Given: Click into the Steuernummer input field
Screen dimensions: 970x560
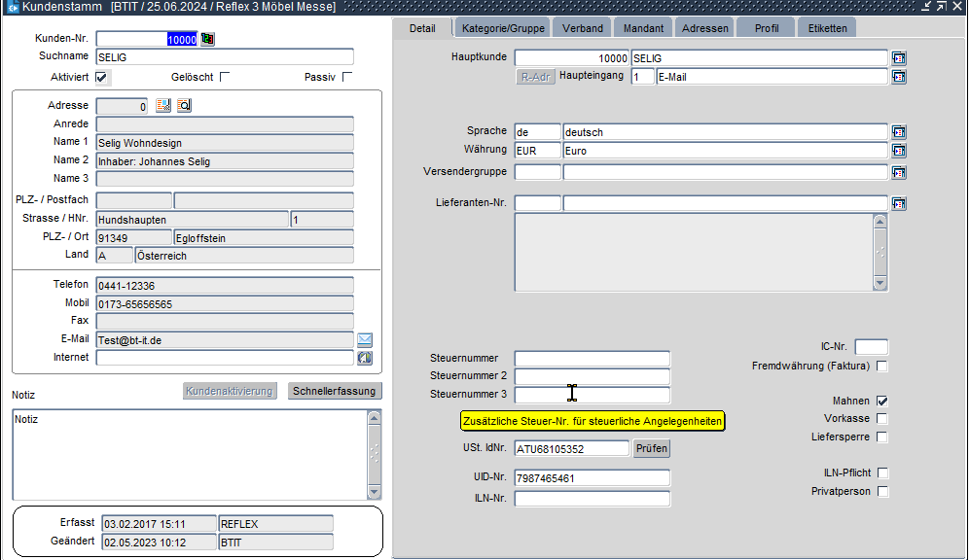Looking at the screenshot, I should pos(592,359).
